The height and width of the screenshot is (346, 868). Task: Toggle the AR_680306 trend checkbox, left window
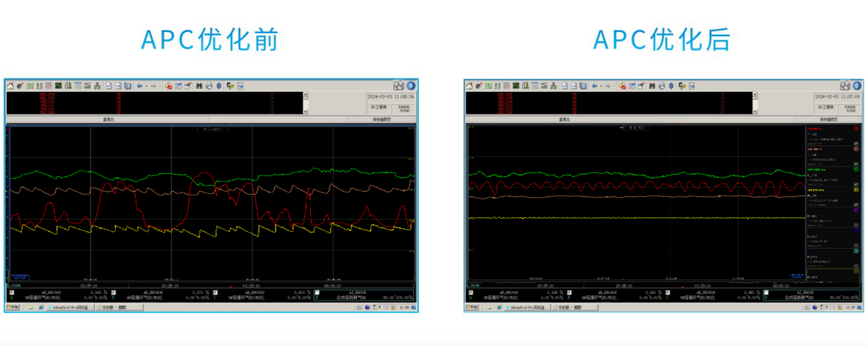click(x=11, y=292)
